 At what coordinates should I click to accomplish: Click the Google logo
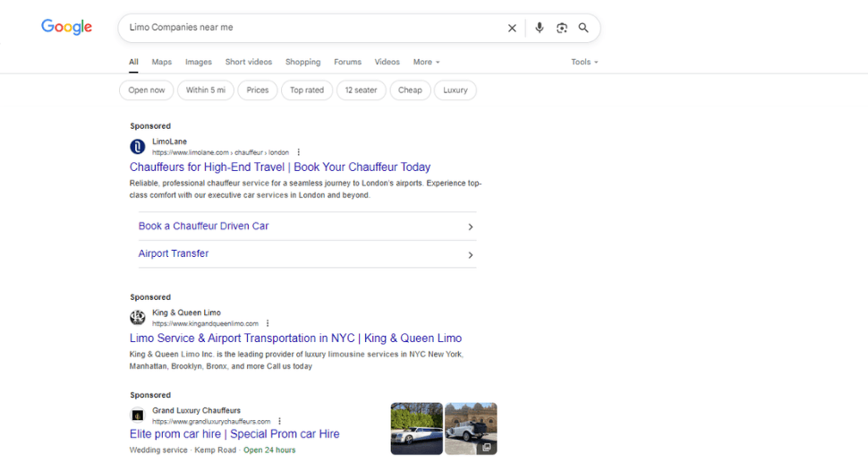[66, 27]
